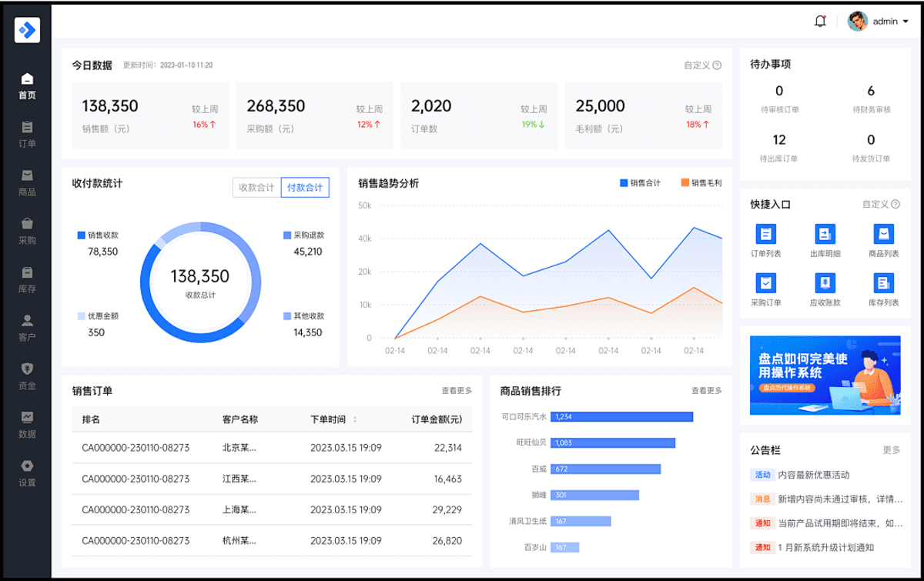Switch to the 收款合计 tab
Viewport: 924px width, 581px height.
[255, 187]
